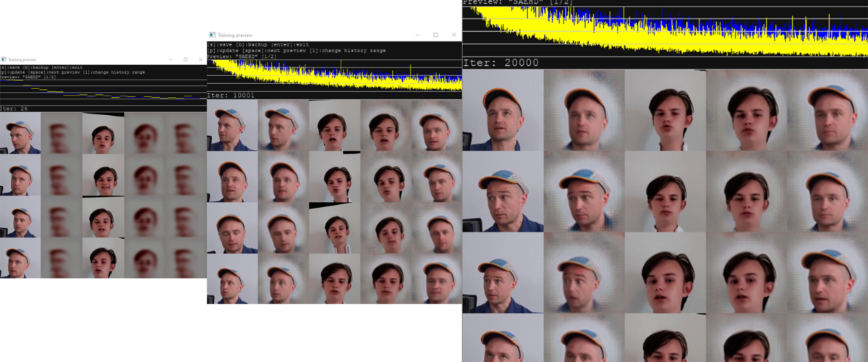
Task: Minimize the Iter 26 Training preview window
Action: [170, 59]
